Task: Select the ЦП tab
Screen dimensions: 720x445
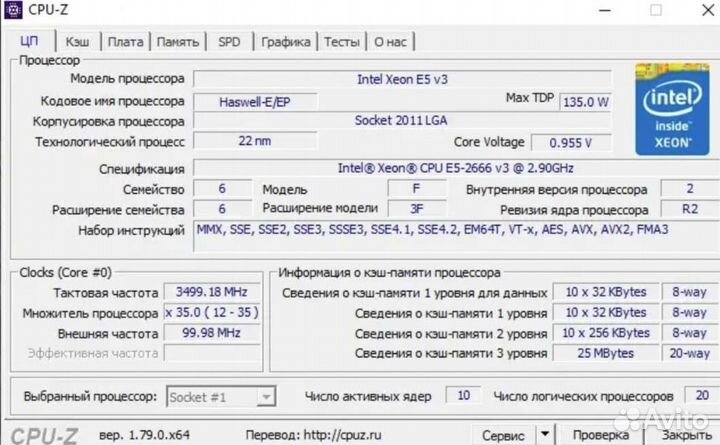Action: point(29,41)
